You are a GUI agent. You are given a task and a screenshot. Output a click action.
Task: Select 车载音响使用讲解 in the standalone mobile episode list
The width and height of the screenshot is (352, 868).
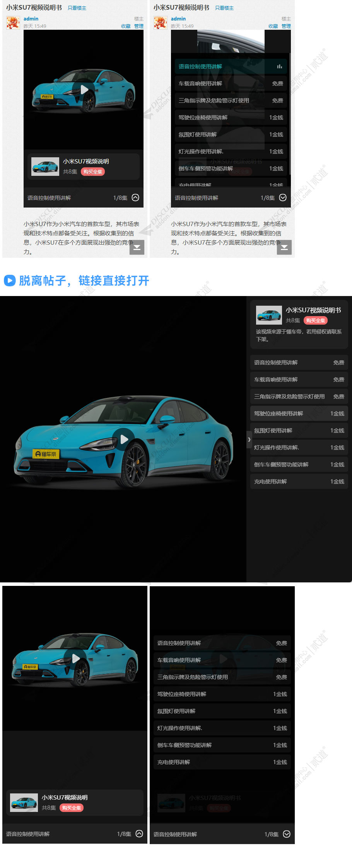222,660
